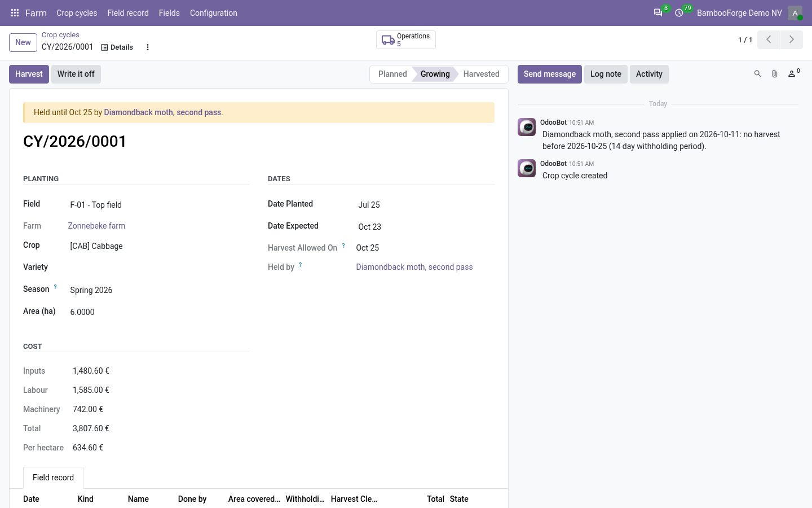Image resolution: width=812 pixels, height=508 pixels.
Task: Open Crop cycles menu
Action: tap(77, 12)
